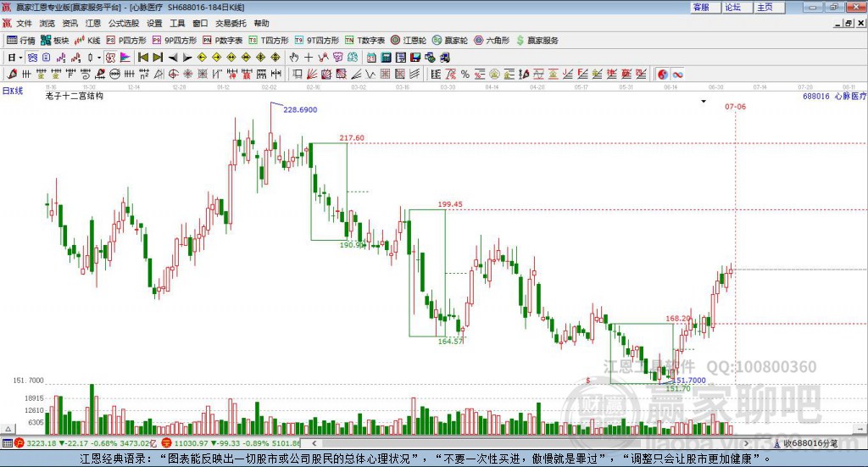Select the percent symbol retracement tool
This screenshot has width=868, height=467.
pos(465,74)
